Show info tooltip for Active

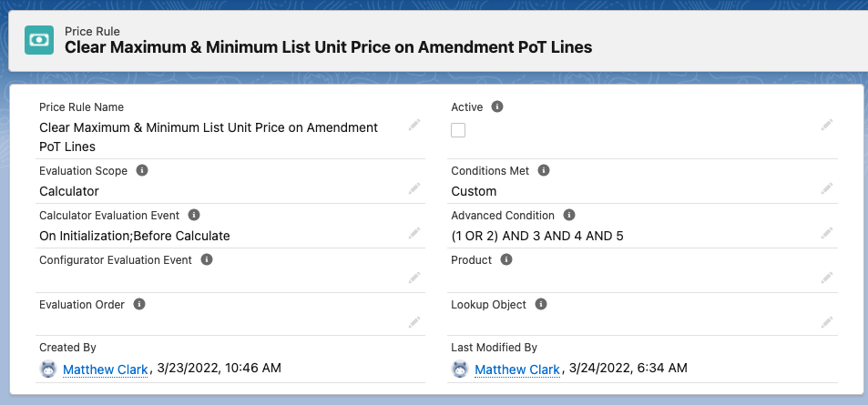coord(497,106)
